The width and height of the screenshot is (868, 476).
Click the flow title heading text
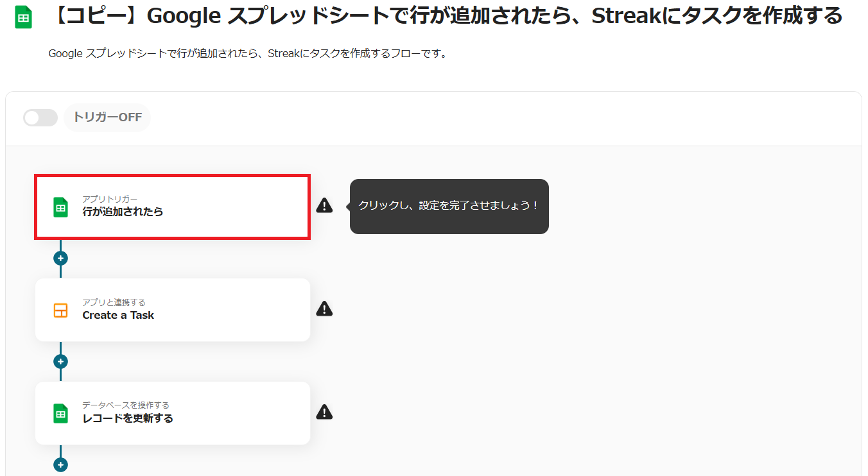[446, 16]
